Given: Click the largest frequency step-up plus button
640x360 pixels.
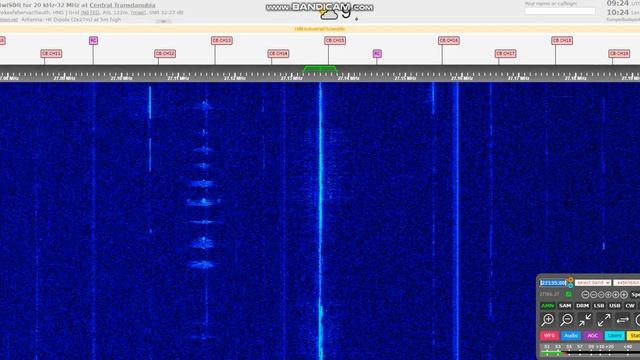Looking at the screenshot, I should coord(624,294).
